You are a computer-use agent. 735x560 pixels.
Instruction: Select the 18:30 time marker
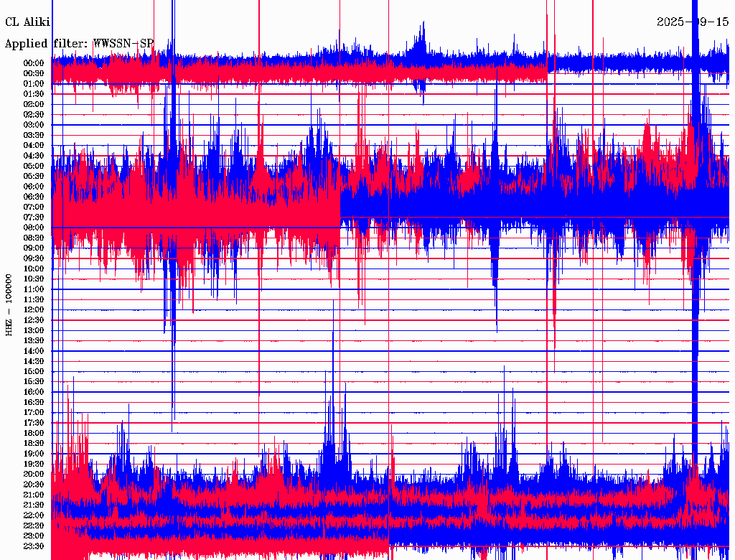pos(34,444)
